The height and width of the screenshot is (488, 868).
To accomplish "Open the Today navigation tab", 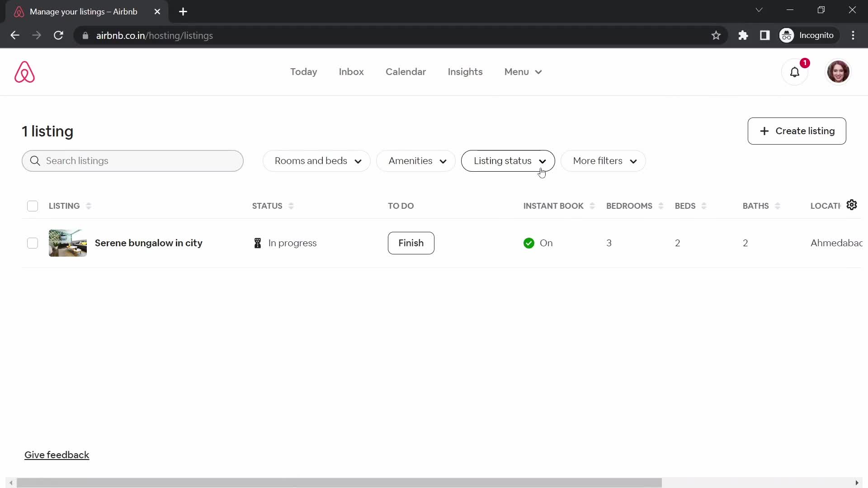I will point(304,71).
